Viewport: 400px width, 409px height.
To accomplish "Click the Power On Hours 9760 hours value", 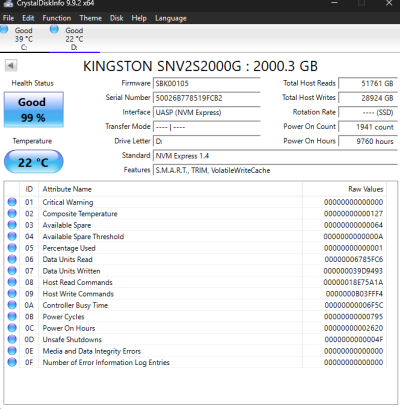I will point(368,141).
